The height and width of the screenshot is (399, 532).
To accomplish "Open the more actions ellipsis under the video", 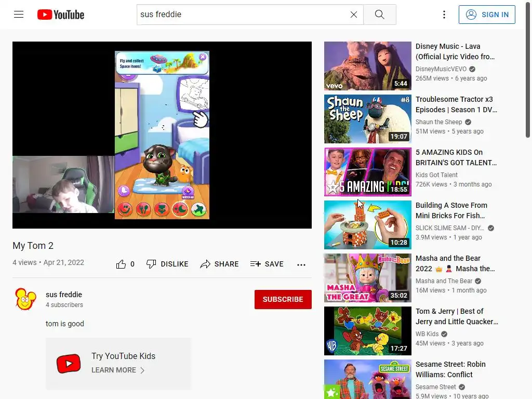I will point(301,264).
